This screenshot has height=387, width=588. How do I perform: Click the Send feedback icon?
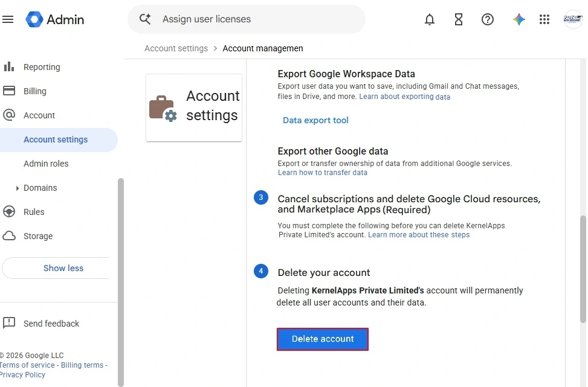click(x=9, y=322)
